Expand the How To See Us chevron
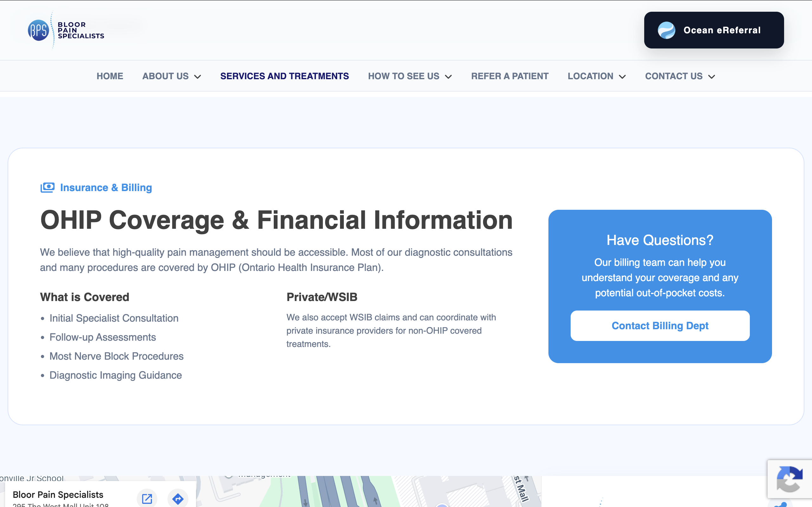The height and width of the screenshot is (507, 812). [x=448, y=77]
